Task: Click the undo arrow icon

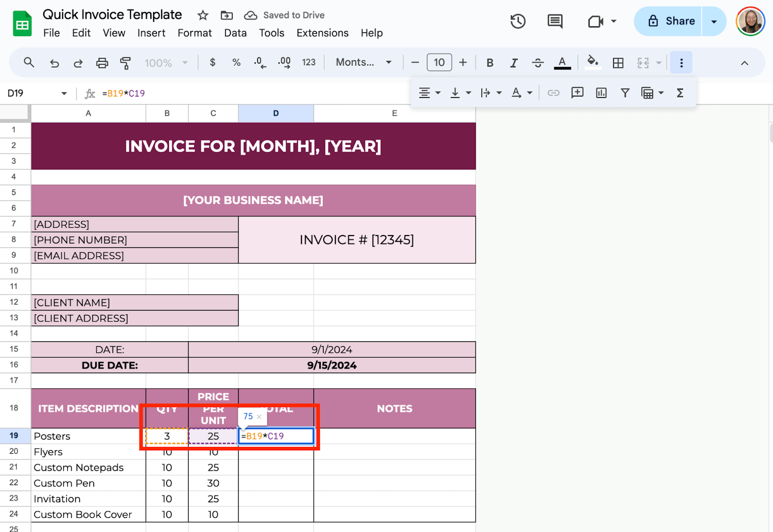Action: coord(54,63)
